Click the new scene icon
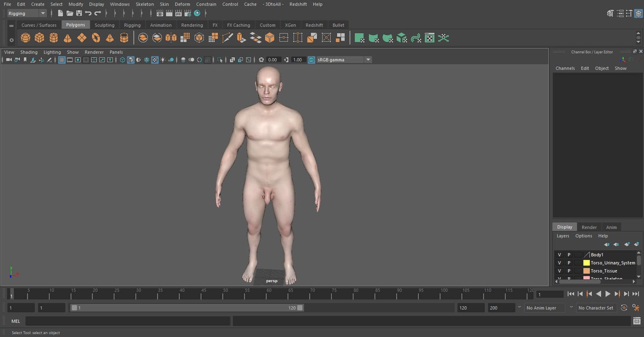 pos(60,13)
